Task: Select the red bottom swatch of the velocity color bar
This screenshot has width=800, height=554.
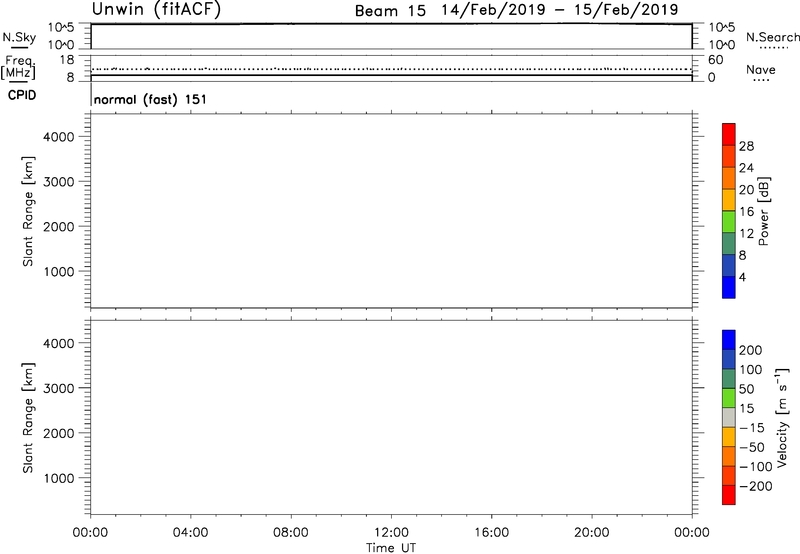Action: (x=729, y=495)
